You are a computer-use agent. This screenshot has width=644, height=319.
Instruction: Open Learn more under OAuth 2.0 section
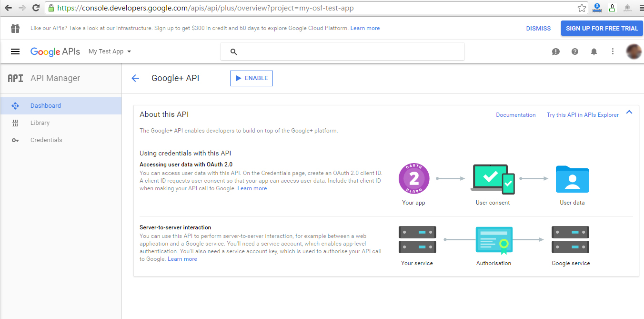click(252, 188)
